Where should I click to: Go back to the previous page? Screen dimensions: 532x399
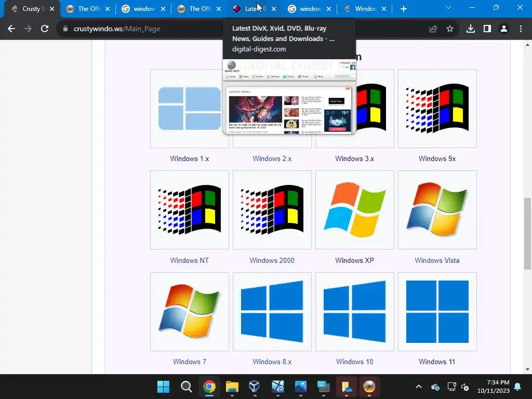click(11, 29)
